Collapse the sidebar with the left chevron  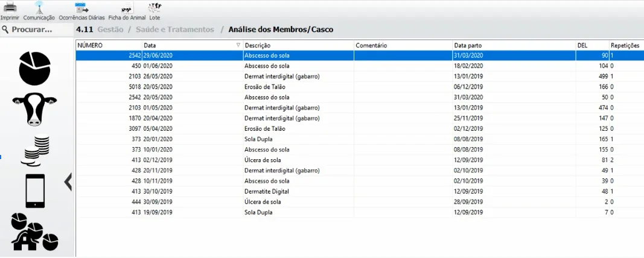68,181
